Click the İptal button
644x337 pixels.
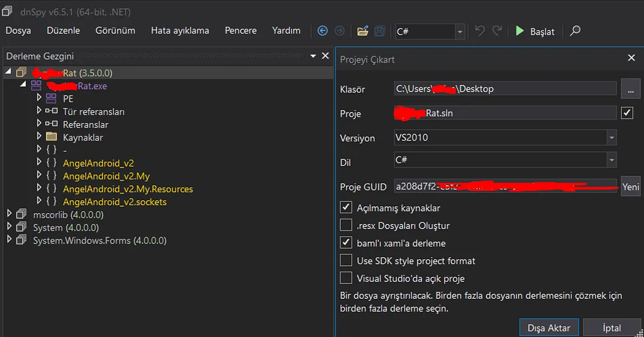click(612, 328)
